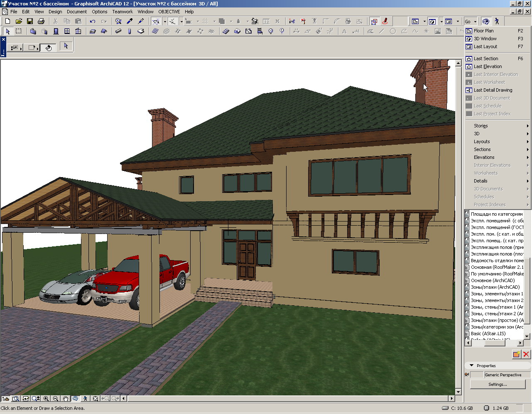Expand the 3D submenu
The image size is (532, 414).
pyautogui.click(x=498, y=134)
